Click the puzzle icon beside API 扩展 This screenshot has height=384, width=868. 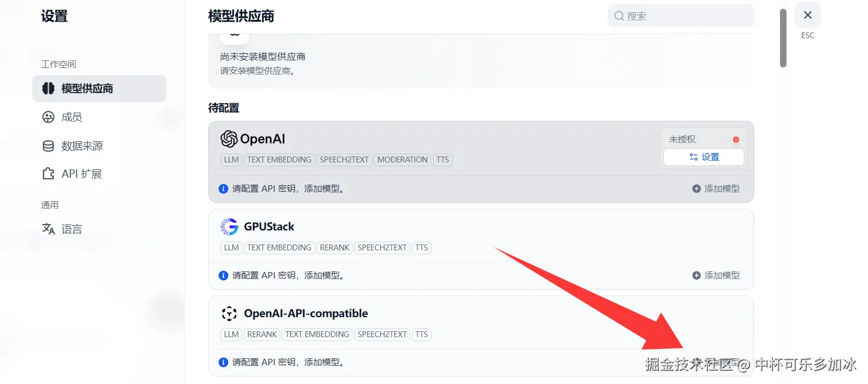tap(48, 174)
